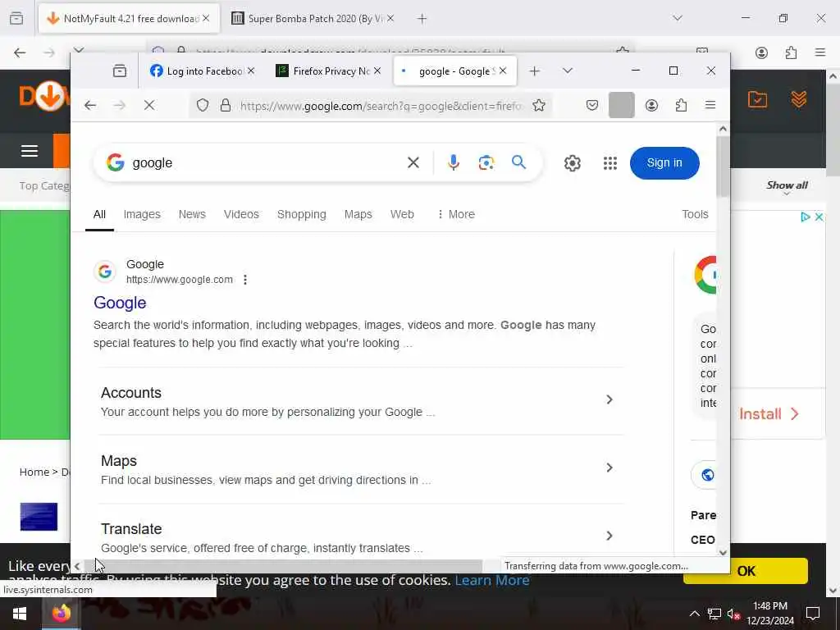Open Google Lens image search icon
840x630 pixels.
tap(486, 162)
